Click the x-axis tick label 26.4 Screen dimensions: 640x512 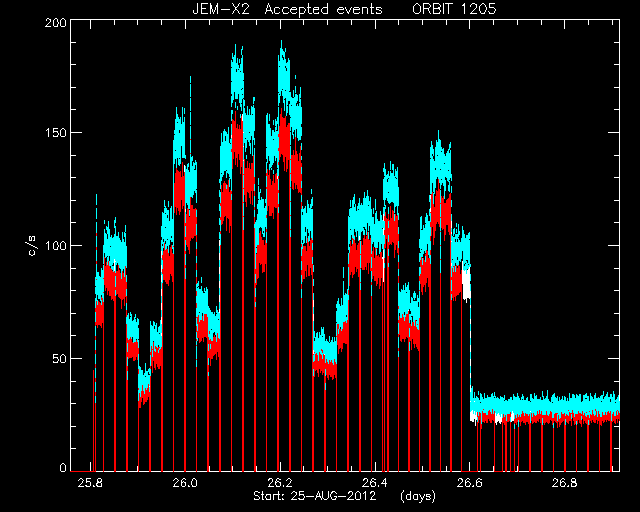[x=375, y=483]
